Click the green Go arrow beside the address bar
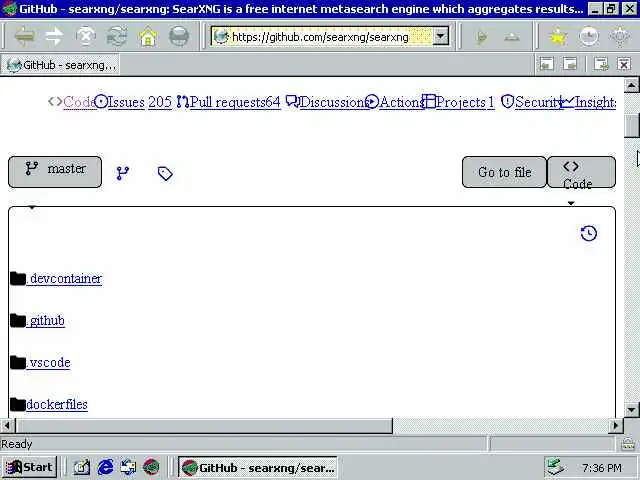 (x=482, y=38)
